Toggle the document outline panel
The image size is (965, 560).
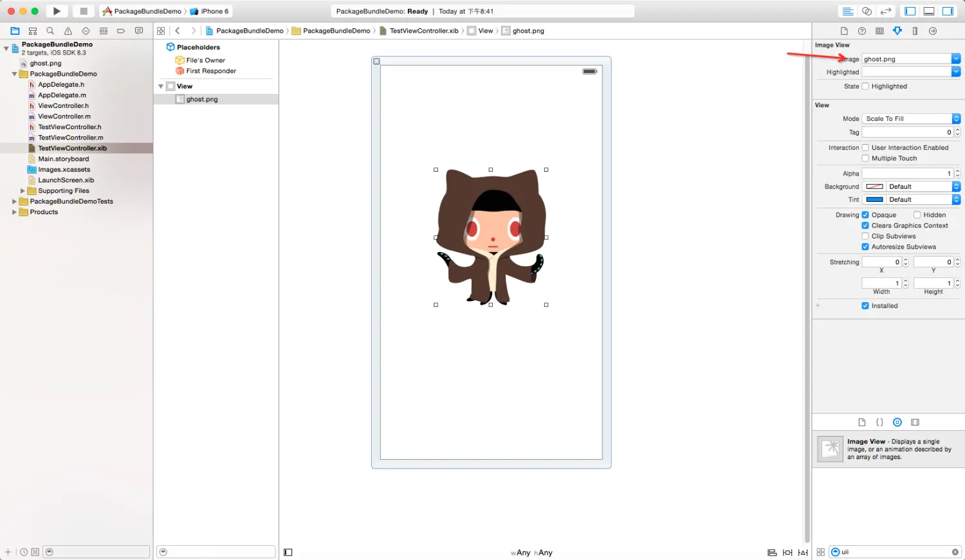pyautogui.click(x=288, y=552)
